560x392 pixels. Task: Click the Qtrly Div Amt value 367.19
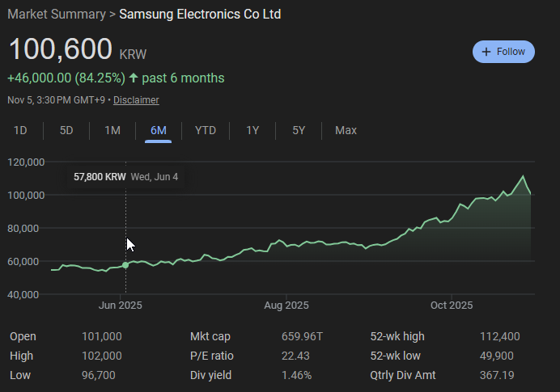tap(497, 375)
